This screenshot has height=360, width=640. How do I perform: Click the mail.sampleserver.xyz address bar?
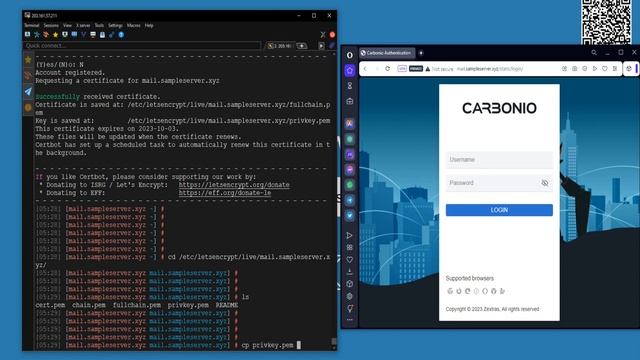[490, 69]
